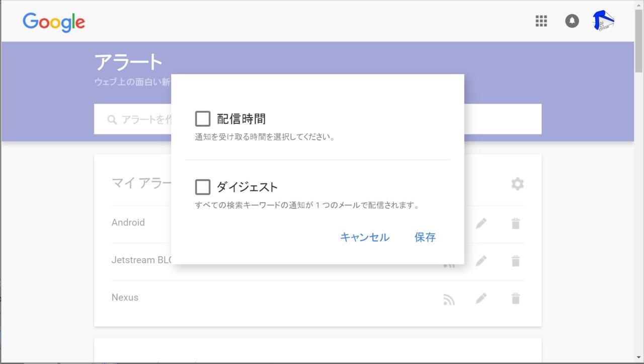
Task: Tick the ダイジェスト checkbox
Action: 203,187
